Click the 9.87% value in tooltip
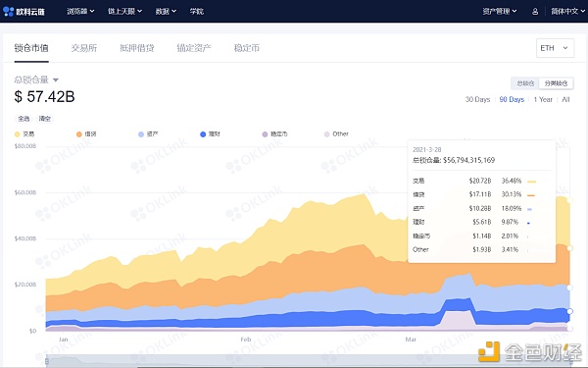The width and height of the screenshot is (588, 368). pyautogui.click(x=510, y=222)
